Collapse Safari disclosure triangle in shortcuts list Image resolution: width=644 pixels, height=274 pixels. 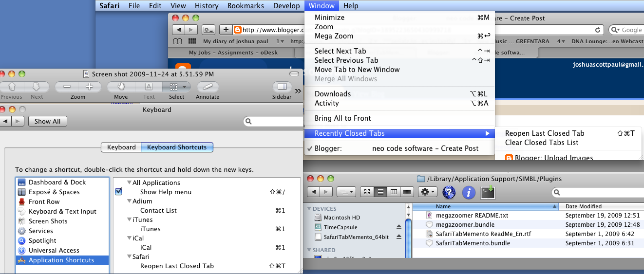point(129,257)
